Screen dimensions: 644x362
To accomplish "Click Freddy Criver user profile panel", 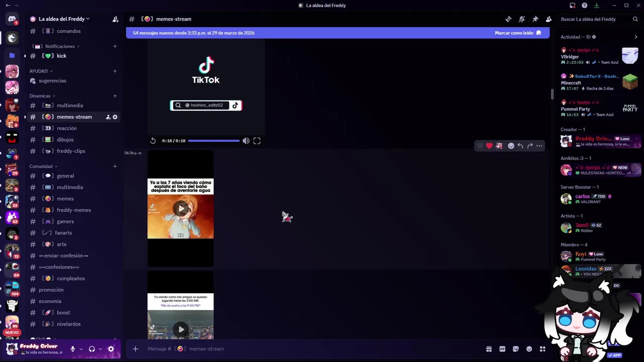I will tap(35, 349).
